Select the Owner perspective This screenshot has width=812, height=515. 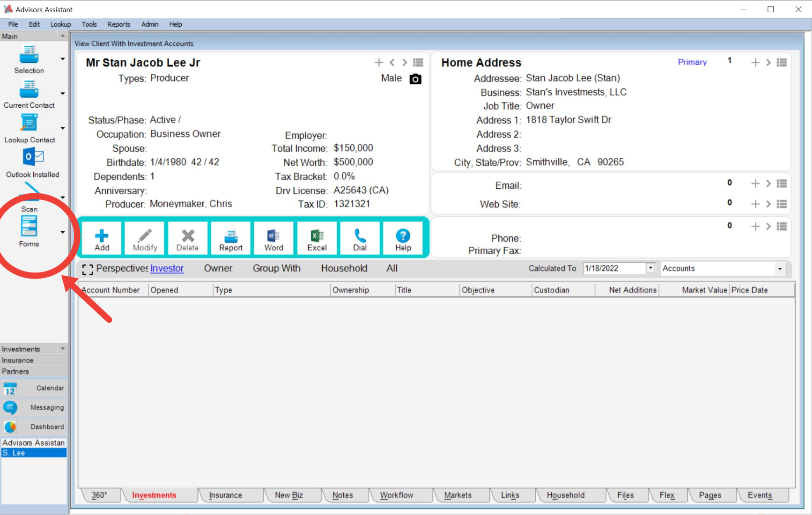coord(218,268)
